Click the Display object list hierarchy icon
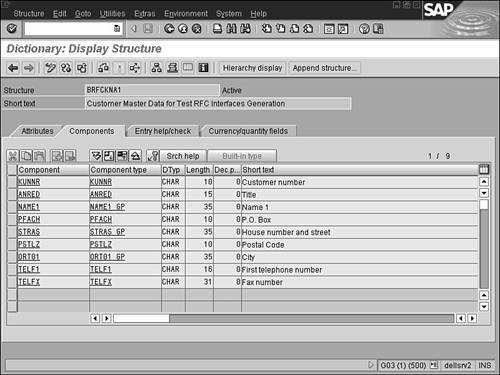This screenshot has height=375, width=500. tap(156, 68)
